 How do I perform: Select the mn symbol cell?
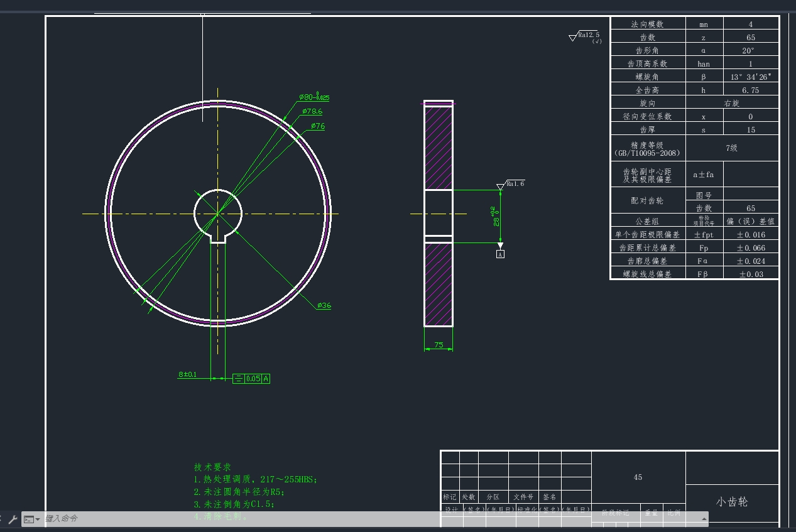click(x=704, y=24)
